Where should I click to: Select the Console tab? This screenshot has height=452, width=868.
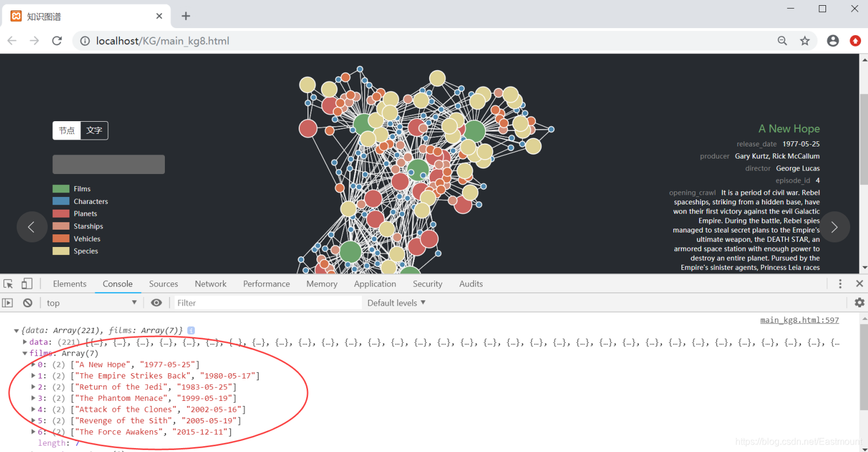tap(118, 284)
